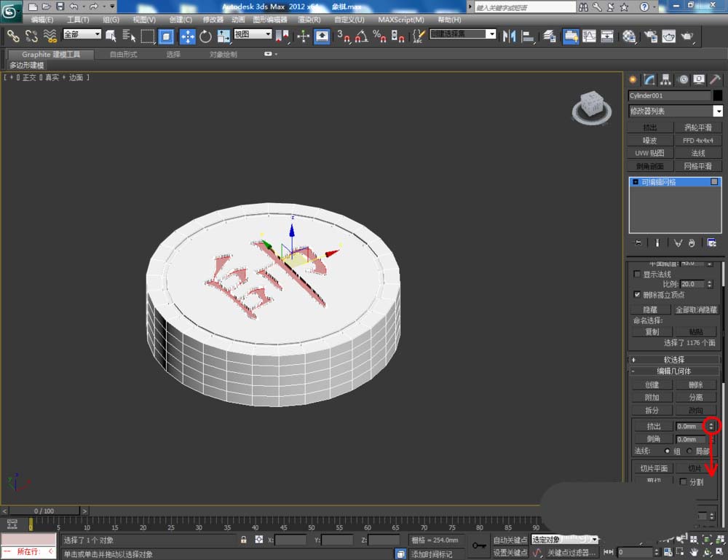
Task: Expand the 软选择 rollout
Action: [x=673, y=360]
